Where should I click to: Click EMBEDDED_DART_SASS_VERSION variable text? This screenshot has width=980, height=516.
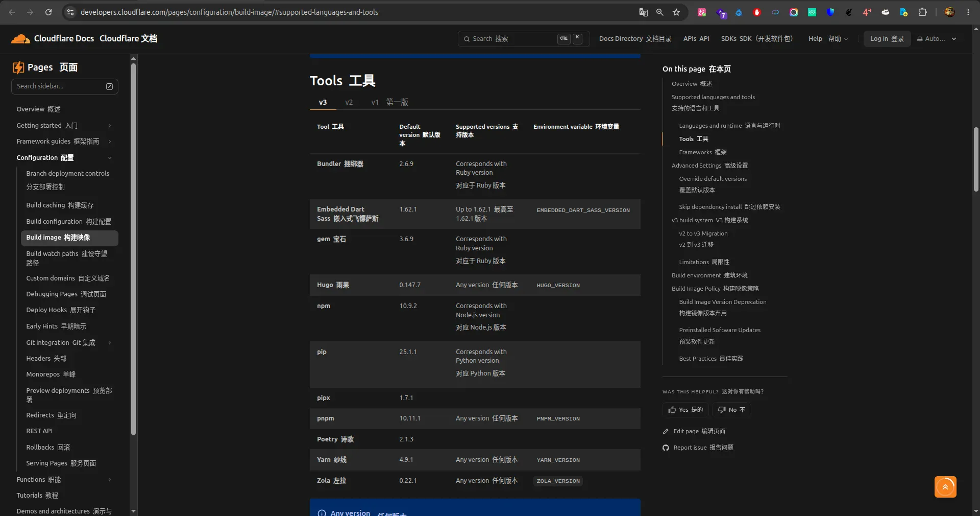pos(583,210)
